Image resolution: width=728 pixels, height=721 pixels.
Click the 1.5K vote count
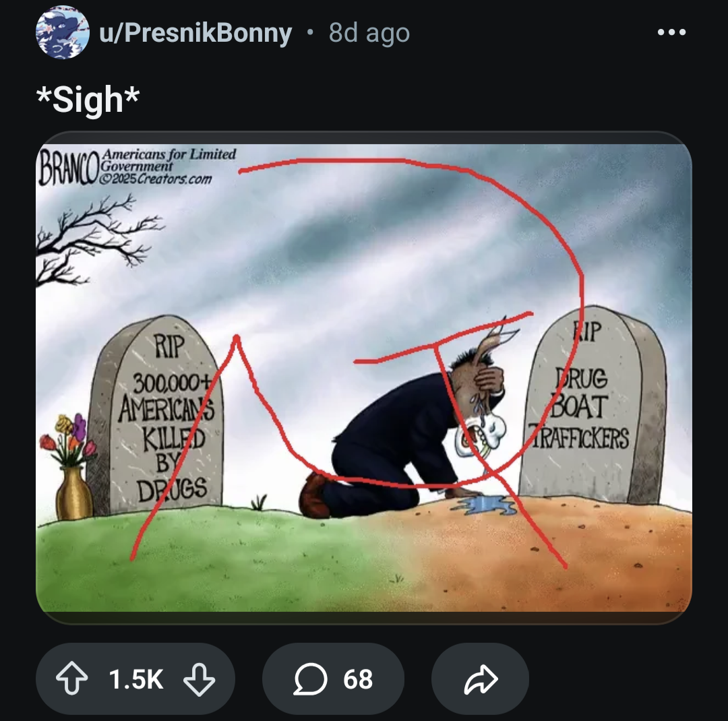pyautogui.click(x=135, y=679)
